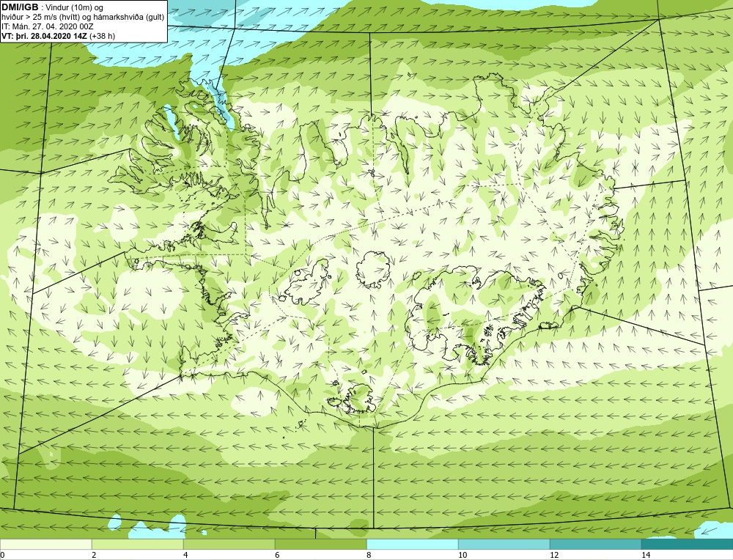The height and width of the screenshot is (560, 733).
Task: Click the legend scale label "6"
Action: tap(277, 555)
